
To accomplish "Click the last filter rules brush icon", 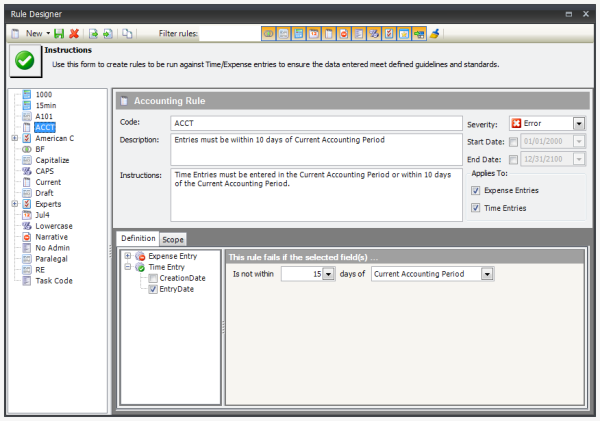I will (x=434, y=34).
